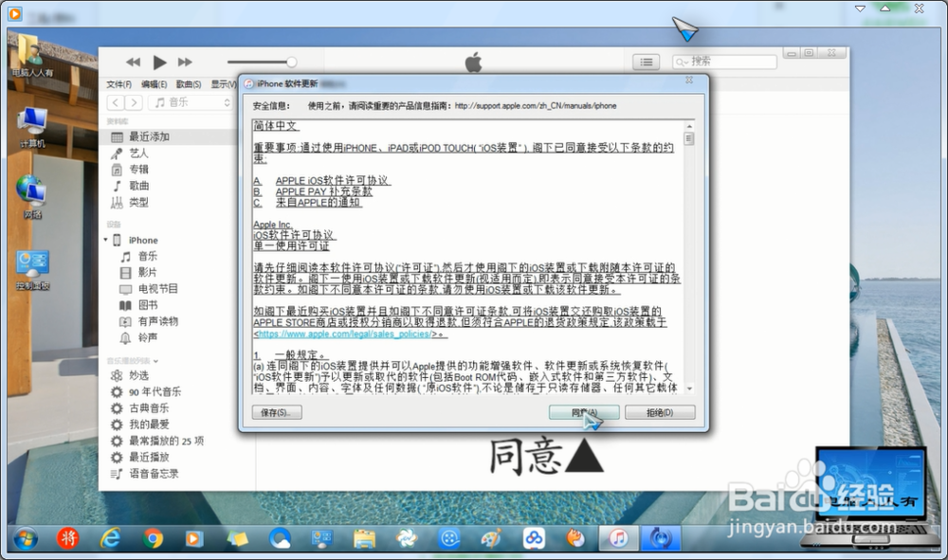Close the iPhone 软件更新 dialog
Image resolution: width=948 pixels, height=560 pixels.
[688, 80]
